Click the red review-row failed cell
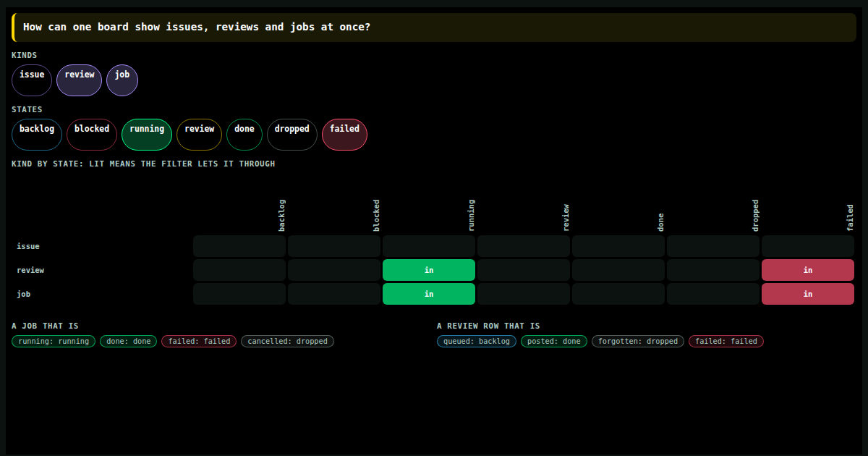The image size is (868, 456). tap(808, 270)
